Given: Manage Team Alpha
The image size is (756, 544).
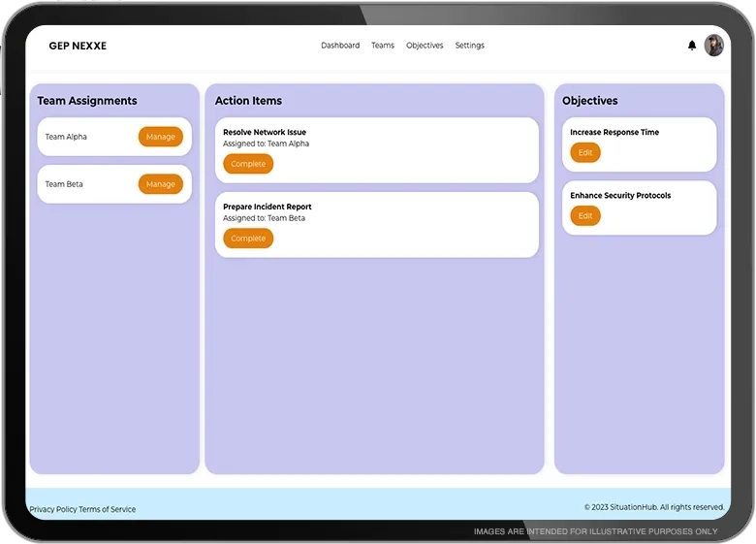Looking at the screenshot, I should point(161,137).
